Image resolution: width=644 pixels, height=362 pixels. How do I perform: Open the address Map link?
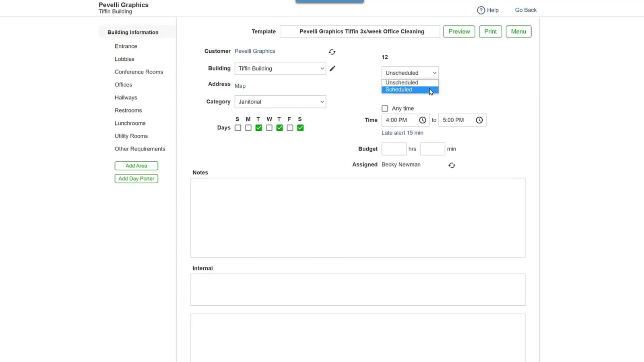240,86
